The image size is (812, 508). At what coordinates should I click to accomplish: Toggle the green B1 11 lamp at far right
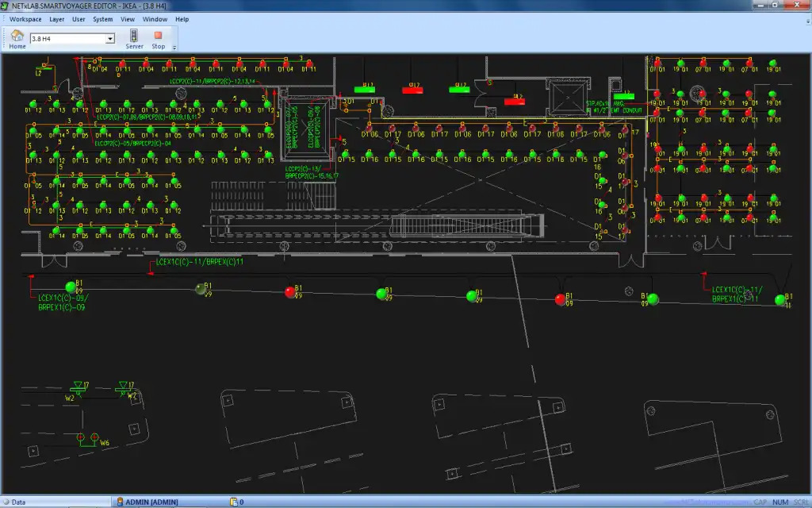[780, 299]
